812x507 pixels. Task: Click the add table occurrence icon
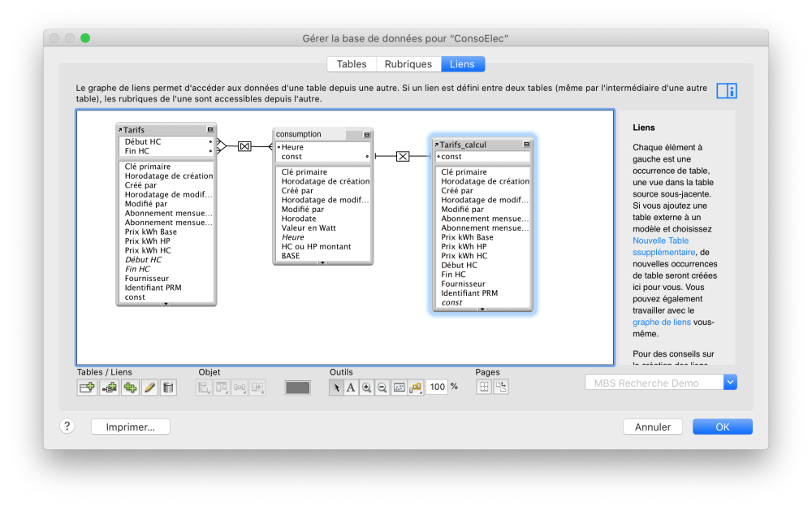pos(87,388)
